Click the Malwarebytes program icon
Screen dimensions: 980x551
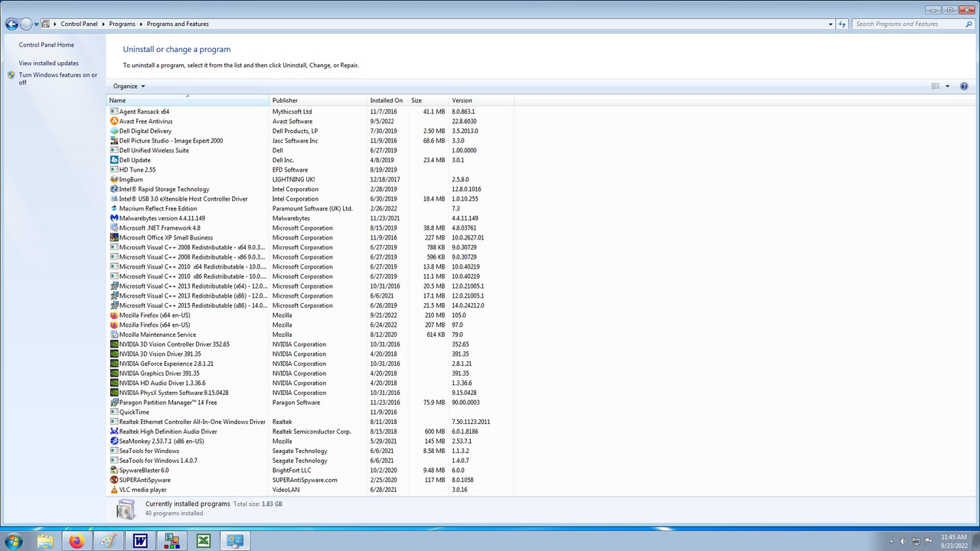point(114,218)
